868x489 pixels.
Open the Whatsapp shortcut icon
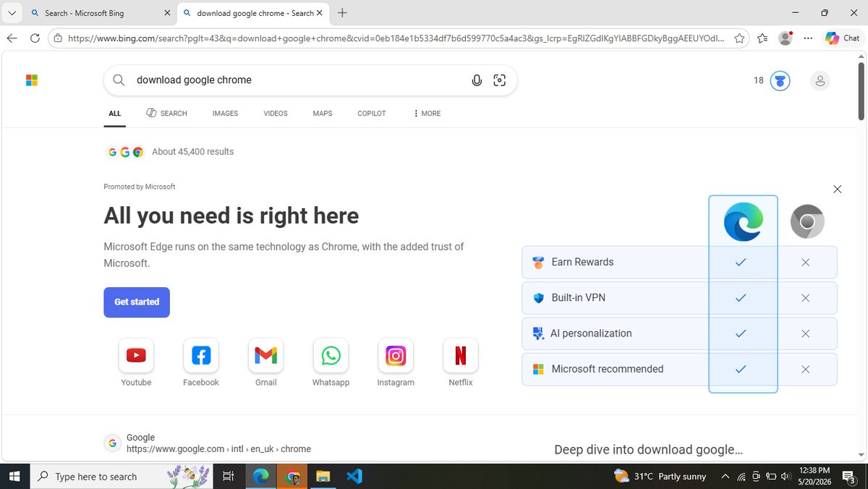(331, 355)
